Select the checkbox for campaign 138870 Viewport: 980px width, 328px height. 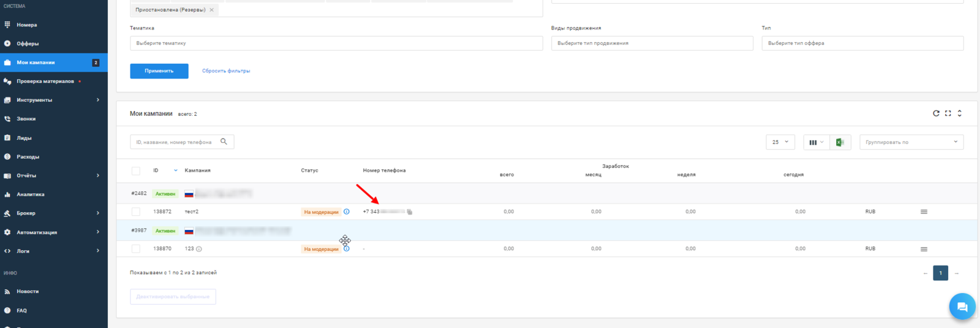click(136, 249)
